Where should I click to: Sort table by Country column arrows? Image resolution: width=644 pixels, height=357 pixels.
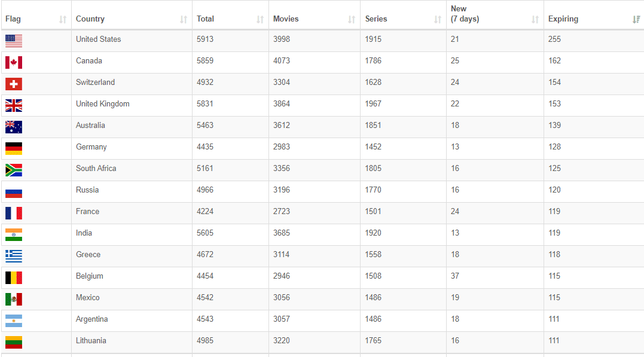(x=184, y=19)
